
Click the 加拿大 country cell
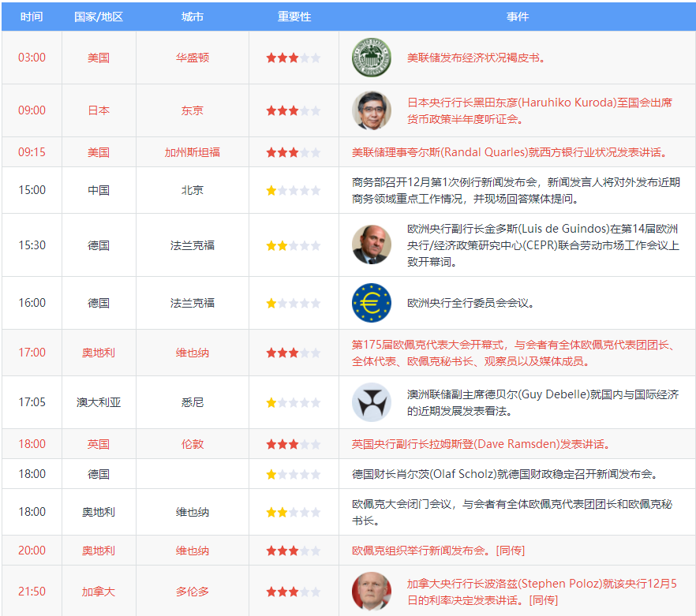[99, 592]
